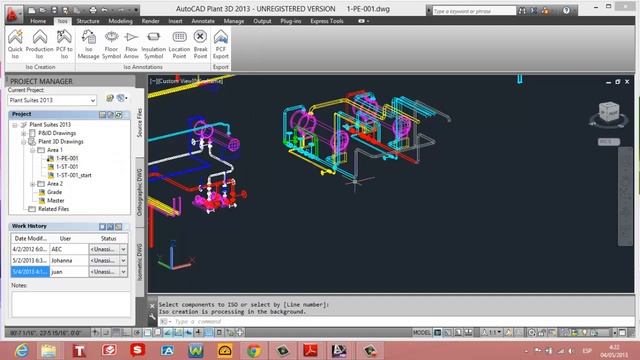The height and width of the screenshot is (360, 640).
Task: Open status dropdown in AEC row
Action: (x=123, y=249)
